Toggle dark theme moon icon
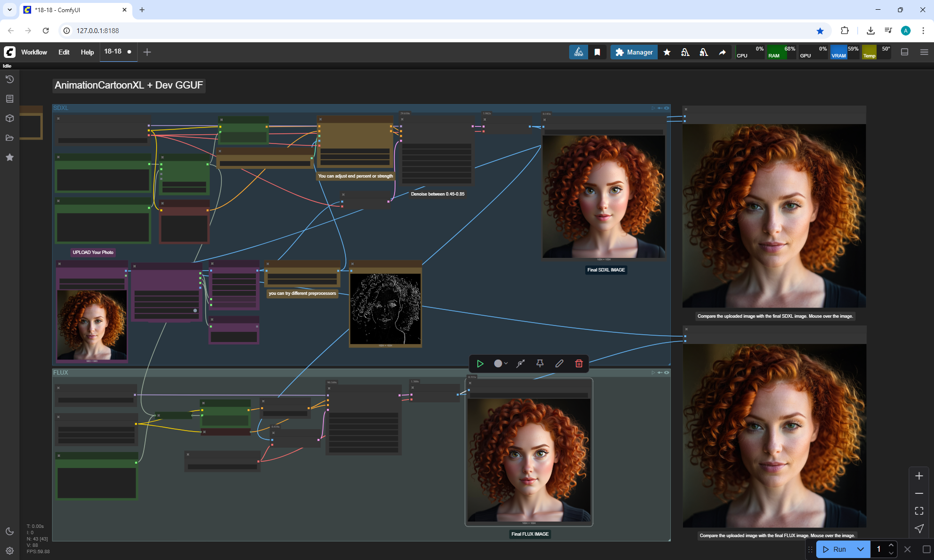This screenshot has width=934, height=560. tap(9, 531)
